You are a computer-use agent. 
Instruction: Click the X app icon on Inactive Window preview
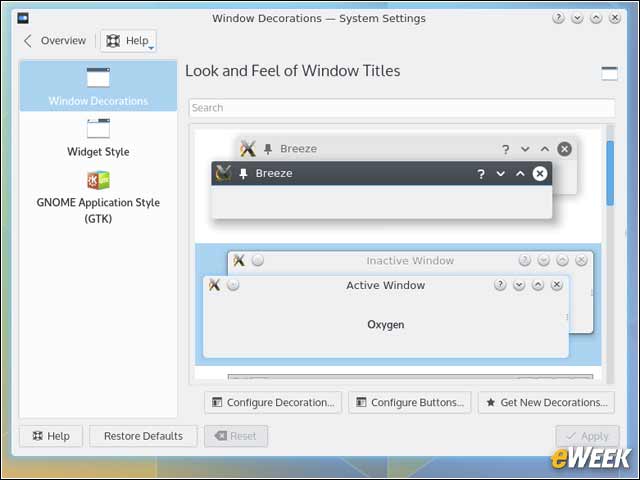239,260
